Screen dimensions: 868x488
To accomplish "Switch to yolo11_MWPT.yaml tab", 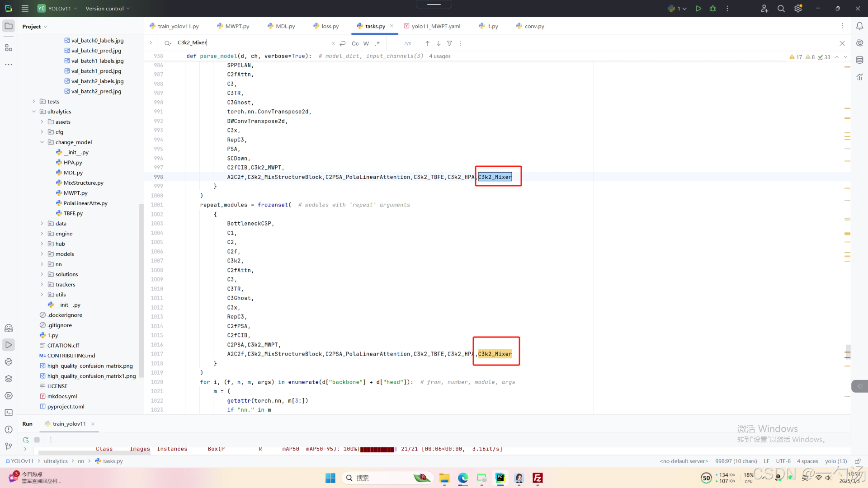I will tap(435, 26).
